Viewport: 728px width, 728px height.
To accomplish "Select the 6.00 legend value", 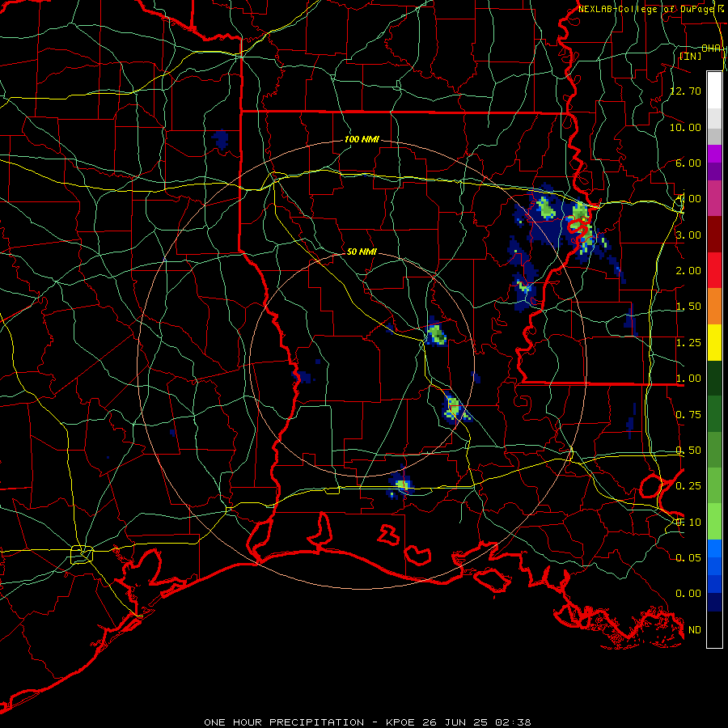I will coord(688,163).
